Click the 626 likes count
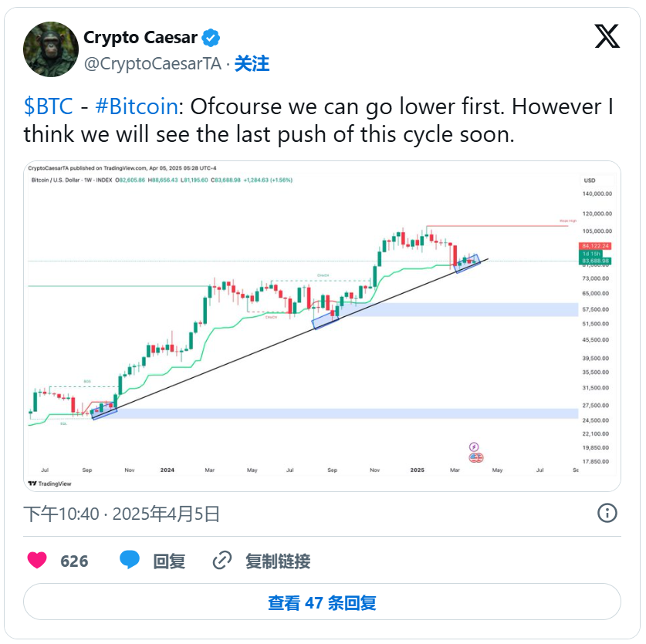 tap(74, 561)
